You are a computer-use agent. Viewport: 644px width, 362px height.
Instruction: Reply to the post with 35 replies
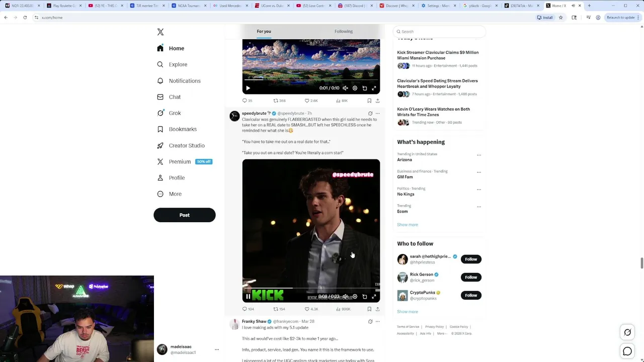tap(247, 101)
